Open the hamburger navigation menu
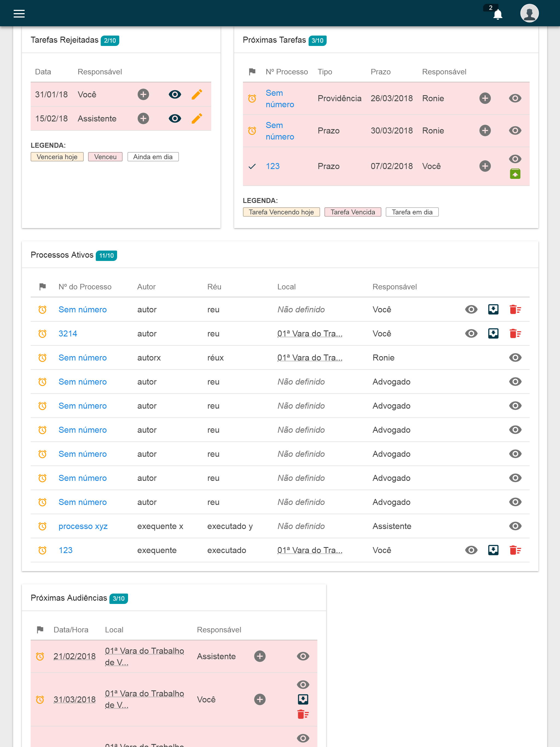560x747 pixels. tap(19, 13)
